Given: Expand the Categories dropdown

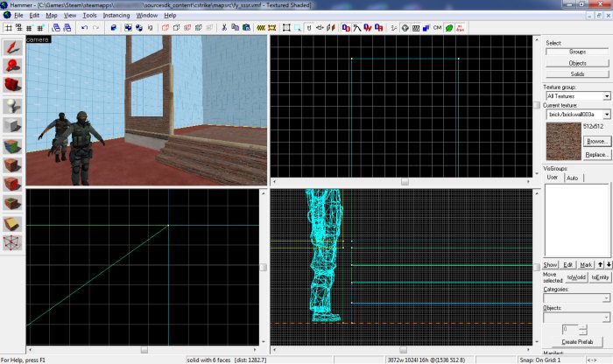Looking at the screenshot, I should point(606,298).
